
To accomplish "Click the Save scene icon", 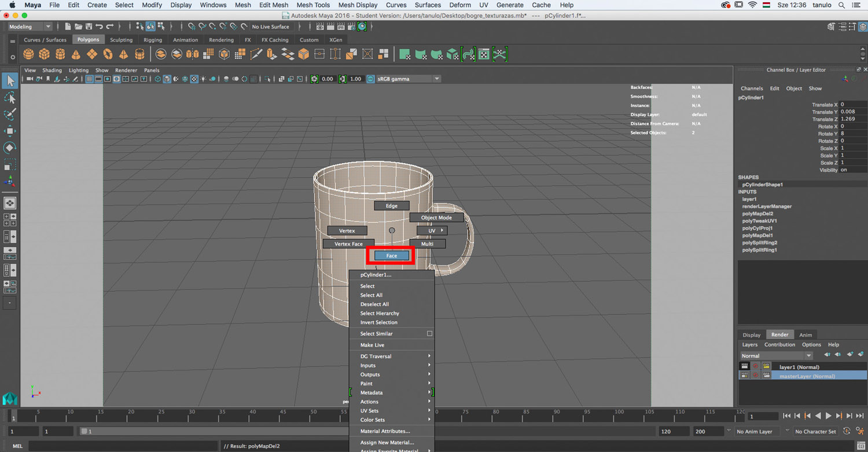I will [x=89, y=27].
